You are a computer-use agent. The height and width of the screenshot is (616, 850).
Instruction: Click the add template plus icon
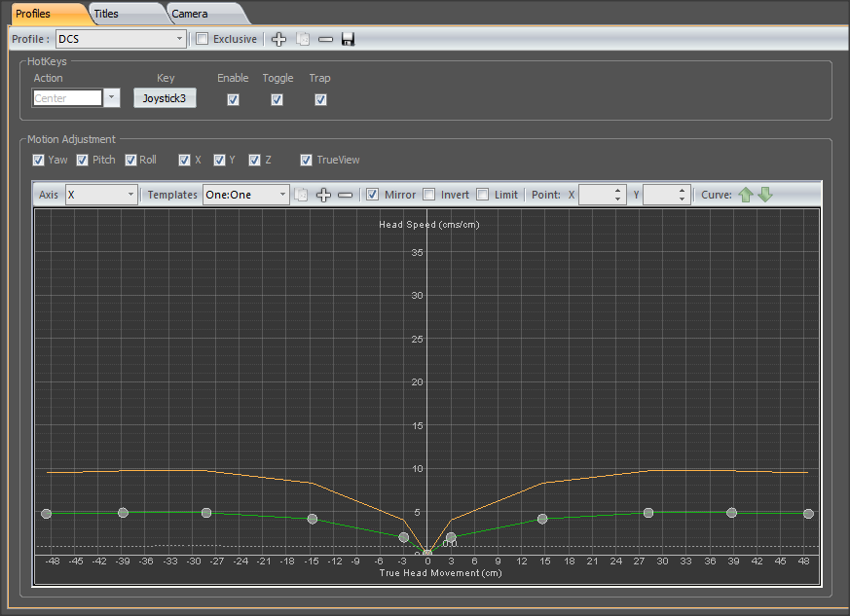tap(324, 195)
